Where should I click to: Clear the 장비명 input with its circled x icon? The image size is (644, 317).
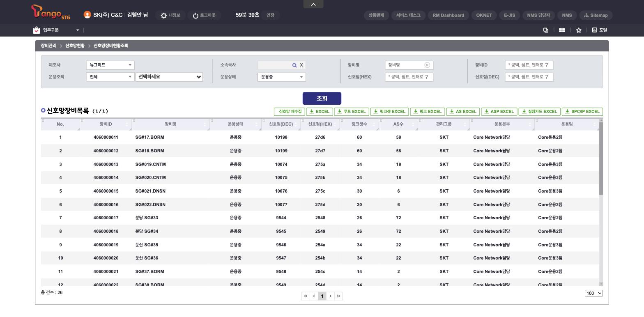pyautogui.click(x=427, y=65)
